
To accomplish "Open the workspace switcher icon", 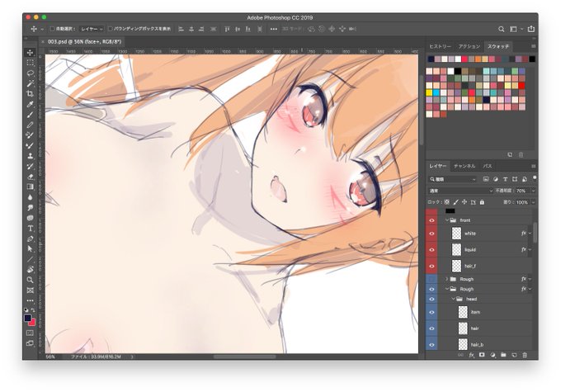I will (x=513, y=29).
